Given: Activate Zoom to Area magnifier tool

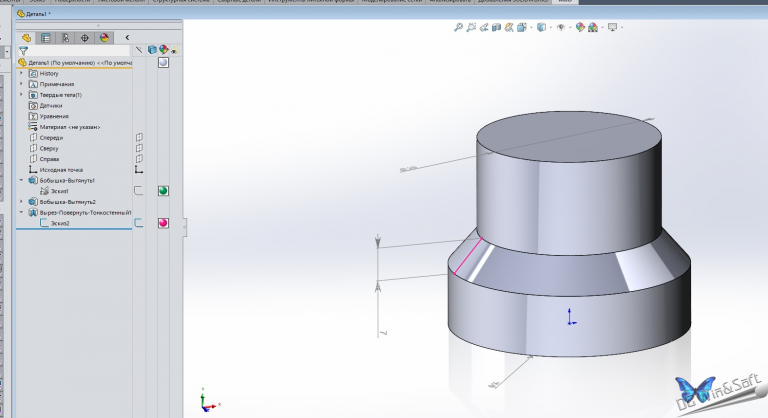Looking at the screenshot, I should coord(471,27).
